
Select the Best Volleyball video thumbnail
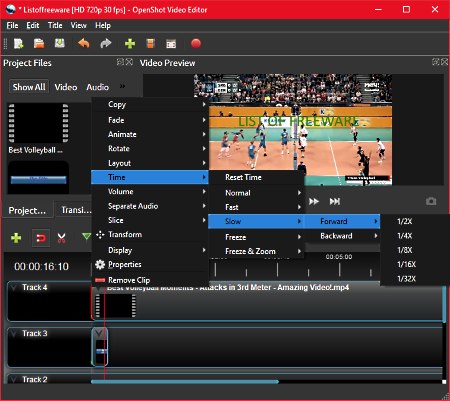click(38, 123)
